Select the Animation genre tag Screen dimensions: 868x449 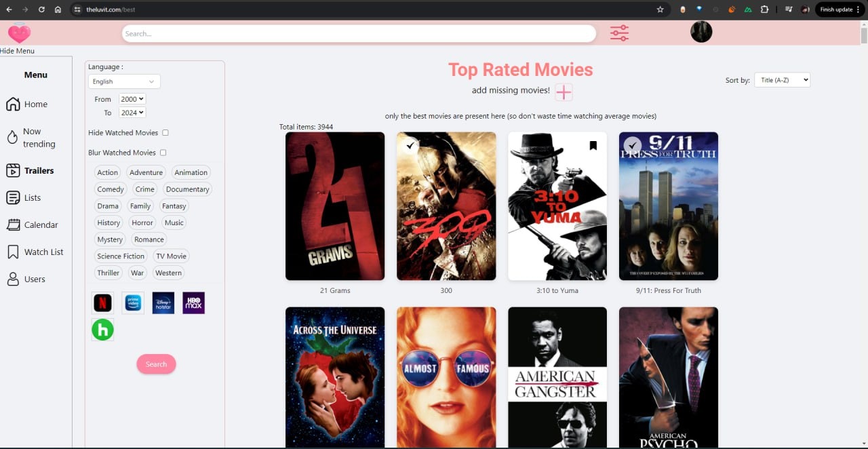pyautogui.click(x=191, y=172)
